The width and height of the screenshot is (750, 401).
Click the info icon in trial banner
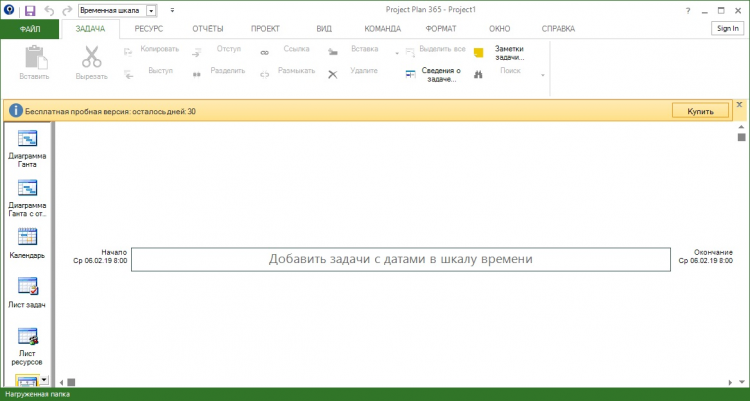16,111
